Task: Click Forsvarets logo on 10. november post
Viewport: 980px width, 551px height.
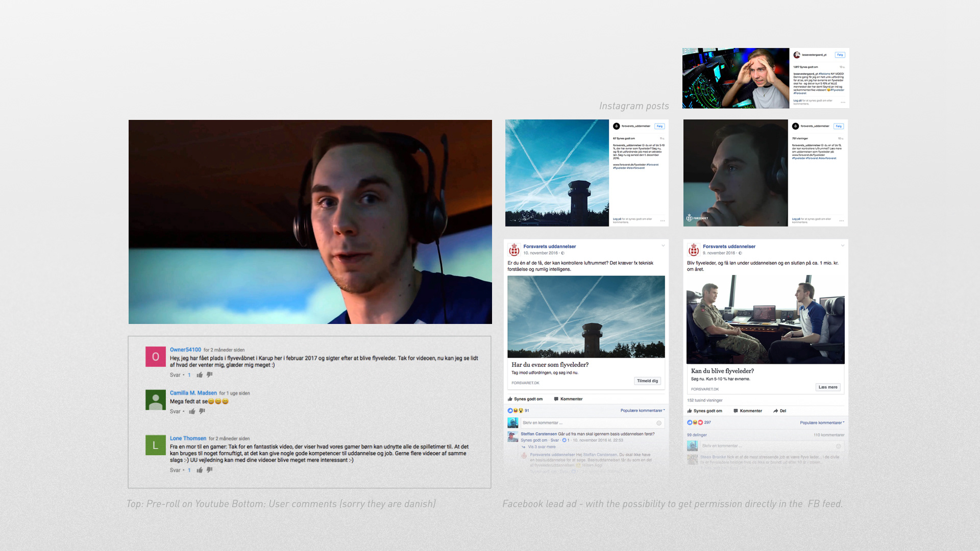Action: (x=514, y=249)
